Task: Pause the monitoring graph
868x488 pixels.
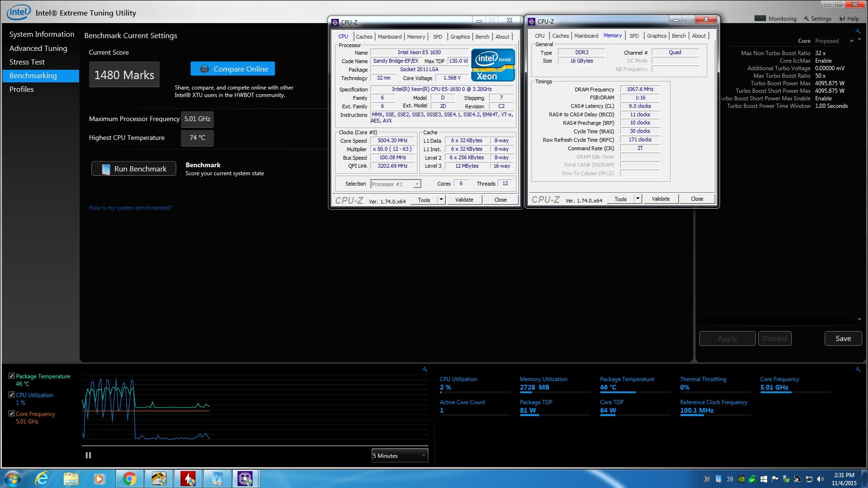Action: click(88, 455)
